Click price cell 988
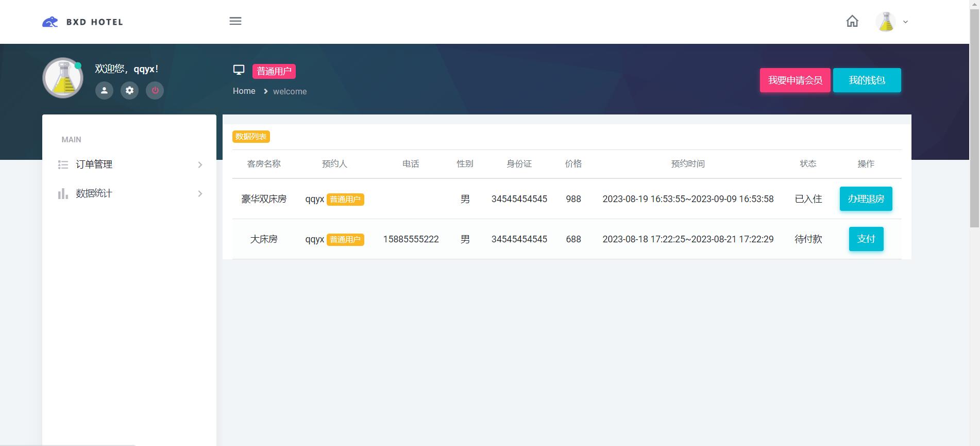This screenshot has width=980, height=446. 573,199
